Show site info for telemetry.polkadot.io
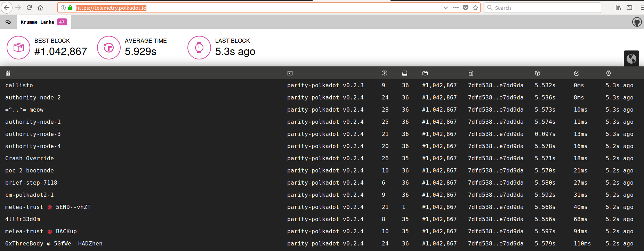 (x=63, y=8)
